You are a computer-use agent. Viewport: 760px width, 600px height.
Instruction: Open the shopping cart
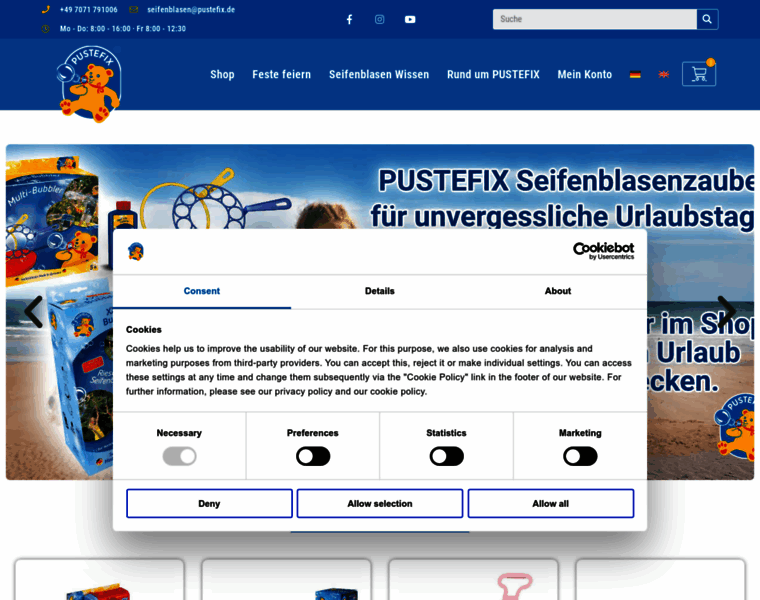(698, 74)
